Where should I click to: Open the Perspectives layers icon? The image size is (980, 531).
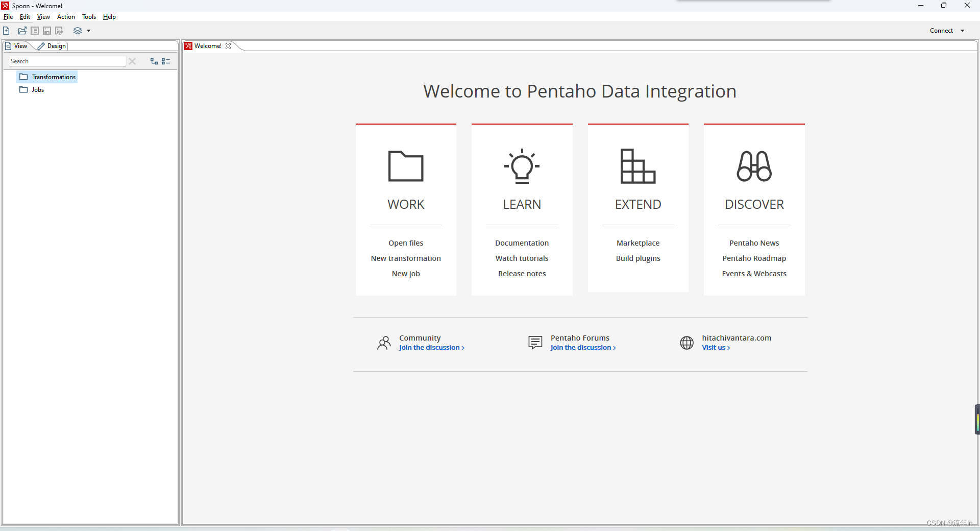pos(78,31)
